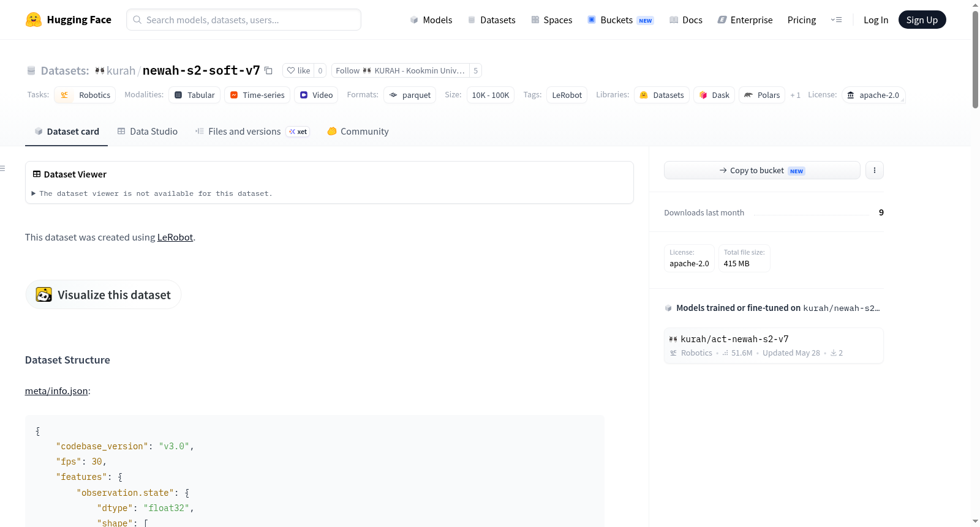Select the Dataset card tab
Image resolution: width=980 pixels, height=527 pixels.
coord(66,132)
